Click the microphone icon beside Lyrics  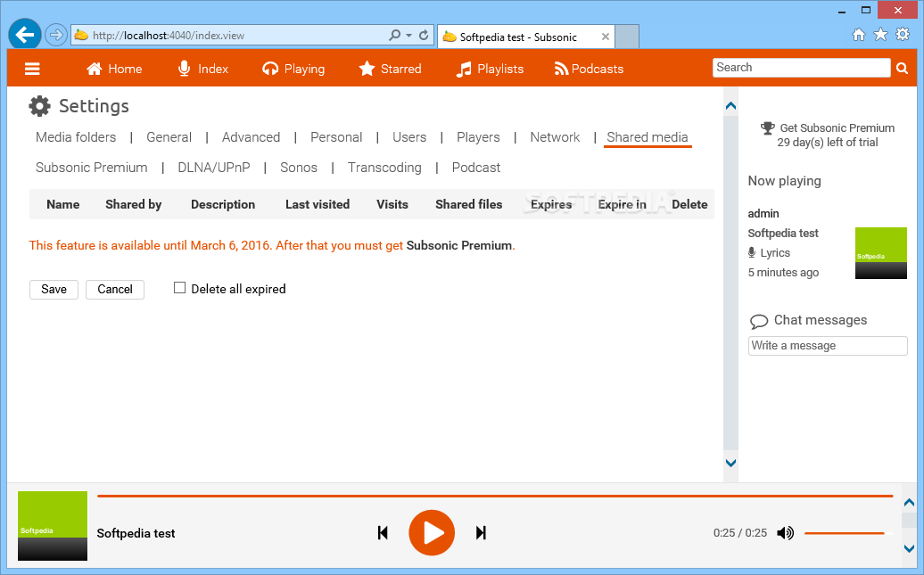(752, 253)
